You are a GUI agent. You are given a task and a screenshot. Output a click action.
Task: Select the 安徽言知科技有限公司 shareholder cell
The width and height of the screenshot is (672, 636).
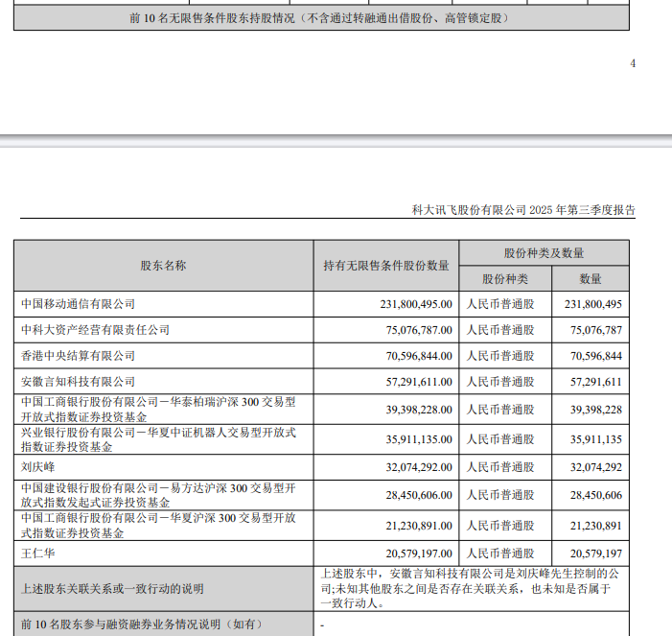tap(79, 382)
